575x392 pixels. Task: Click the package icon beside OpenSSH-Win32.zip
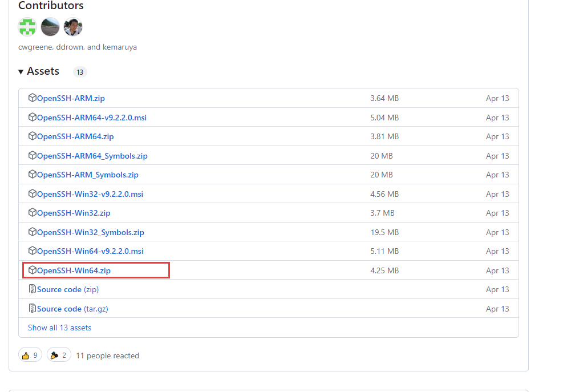pos(33,212)
